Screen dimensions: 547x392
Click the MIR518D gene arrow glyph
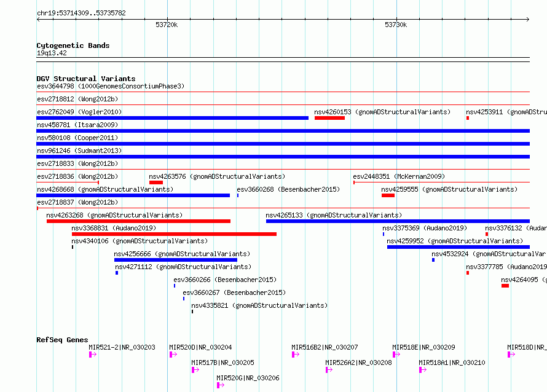pyautogui.click(x=511, y=355)
